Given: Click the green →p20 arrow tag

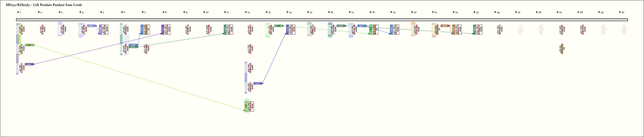Looking at the screenshot, I should [29, 45].
